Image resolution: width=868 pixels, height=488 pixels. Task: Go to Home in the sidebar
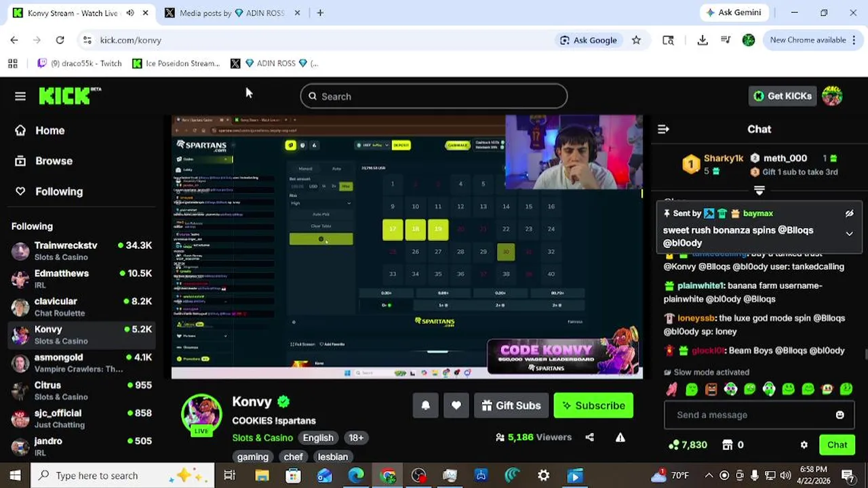click(41, 130)
